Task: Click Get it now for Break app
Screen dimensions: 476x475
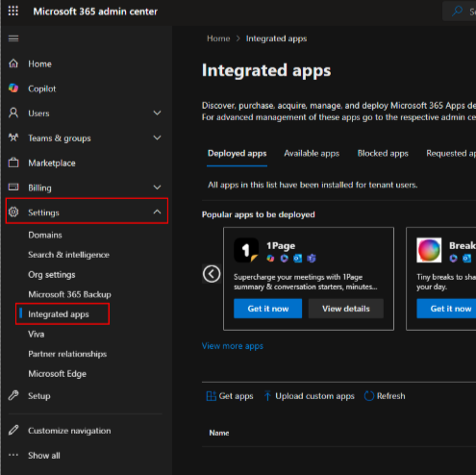Action: (446, 309)
